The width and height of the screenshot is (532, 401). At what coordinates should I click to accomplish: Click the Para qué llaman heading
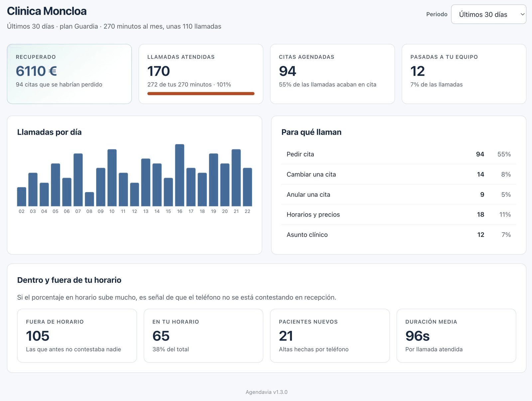[x=311, y=132]
